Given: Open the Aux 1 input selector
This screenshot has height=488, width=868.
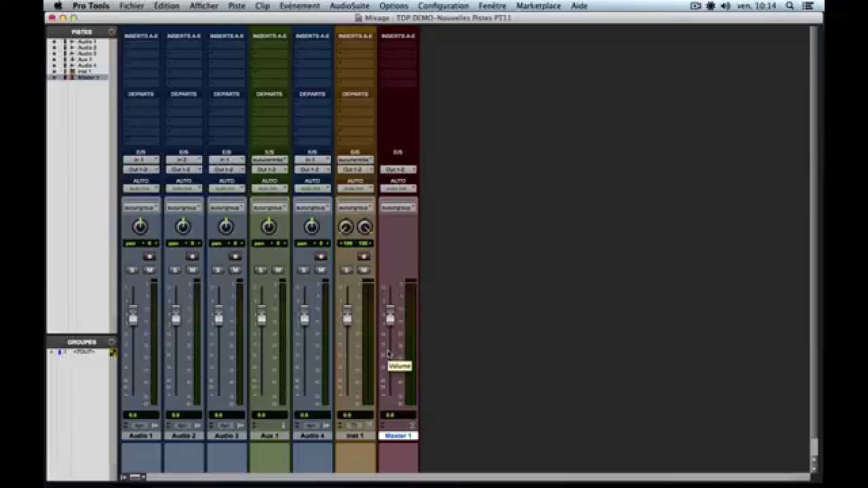Looking at the screenshot, I should point(269,160).
